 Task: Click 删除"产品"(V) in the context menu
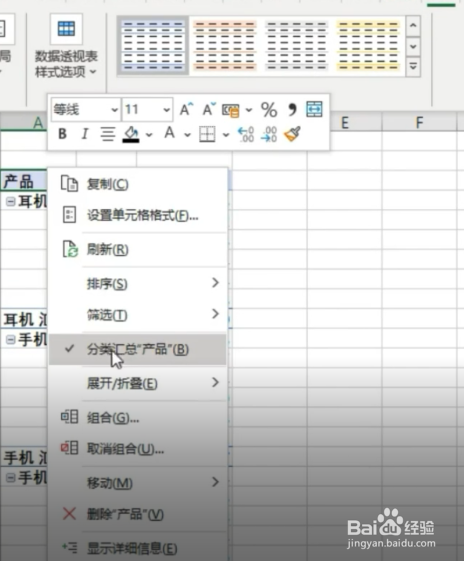[x=138, y=514]
